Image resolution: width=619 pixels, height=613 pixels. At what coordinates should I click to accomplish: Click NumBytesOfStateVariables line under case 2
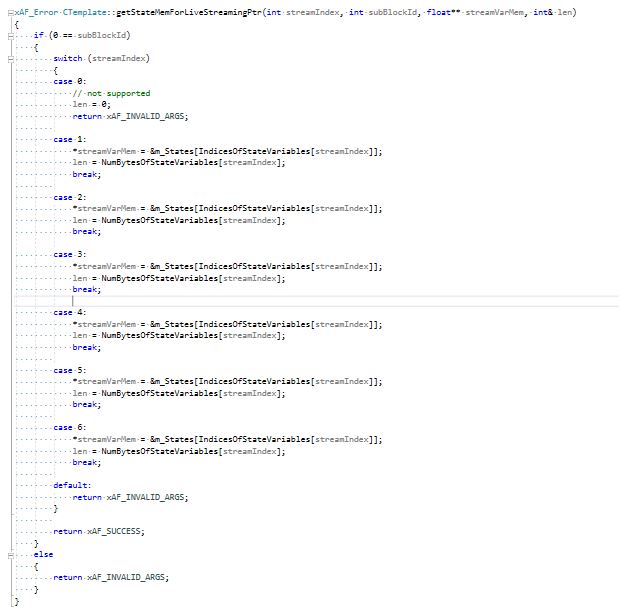pyautogui.click(x=179, y=220)
